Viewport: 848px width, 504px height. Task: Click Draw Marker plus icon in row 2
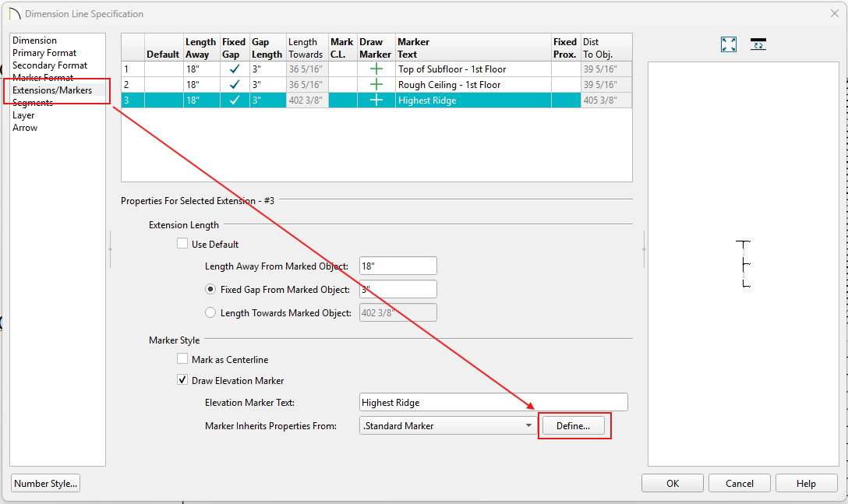point(376,85)
